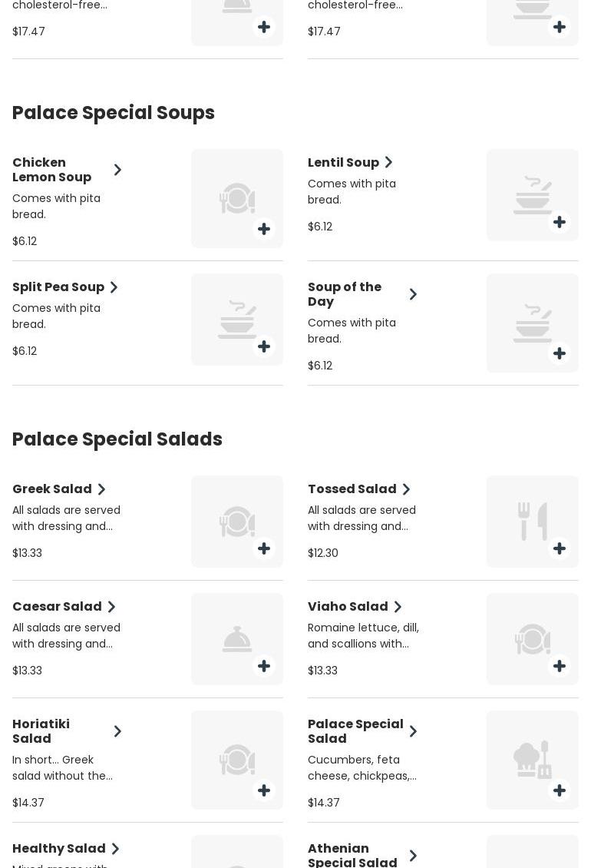Open the Lentil Soup item link
This screenshot has height=868, width=591.
pos(343,162)
